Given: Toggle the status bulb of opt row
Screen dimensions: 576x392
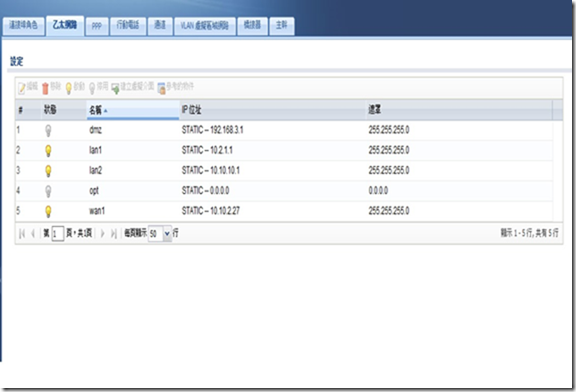Looking at the screenshot, I should (x=48, y=191).
